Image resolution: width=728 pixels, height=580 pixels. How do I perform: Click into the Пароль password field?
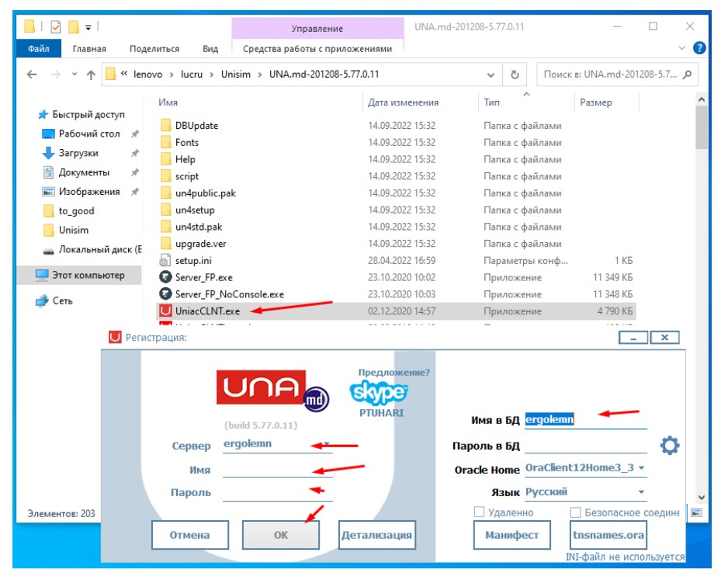277,492
